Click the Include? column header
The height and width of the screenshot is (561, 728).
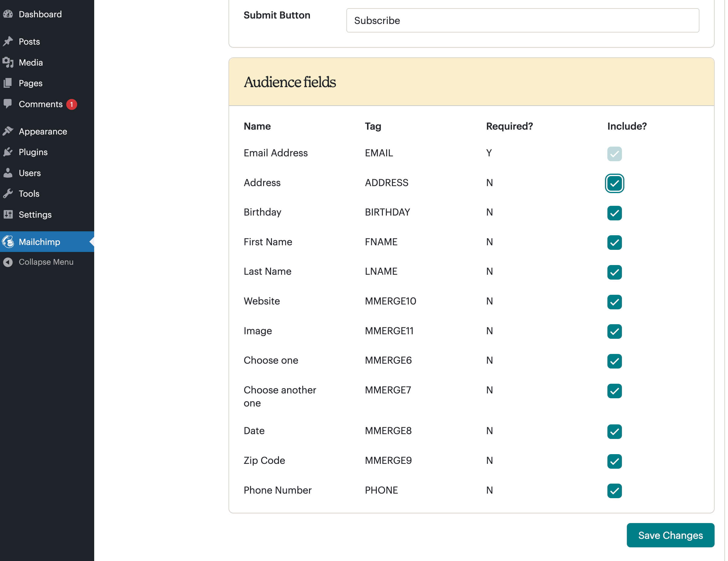(x=627, y=126)
